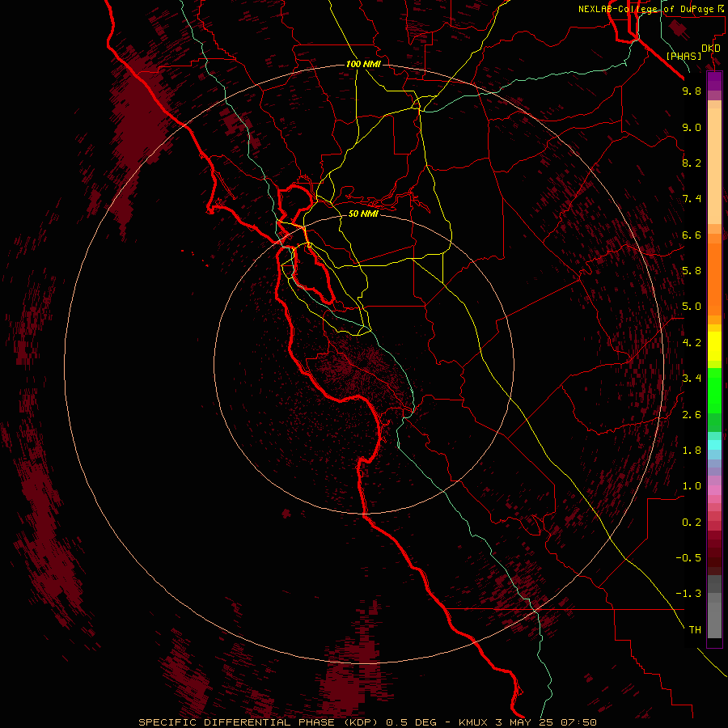The width and height of the screenshot is (728, 728).
Task: Click the DKD product label
Action: (x=711, y=49)
